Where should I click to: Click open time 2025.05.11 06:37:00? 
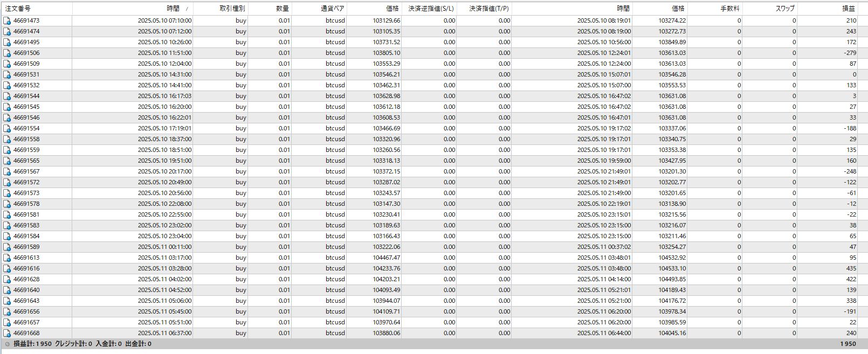click(x=164, y=333)
